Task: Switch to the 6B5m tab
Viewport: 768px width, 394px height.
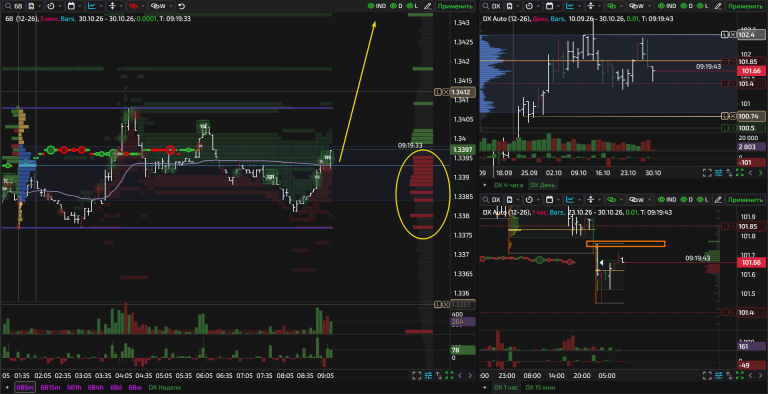Action: [25, 387]
